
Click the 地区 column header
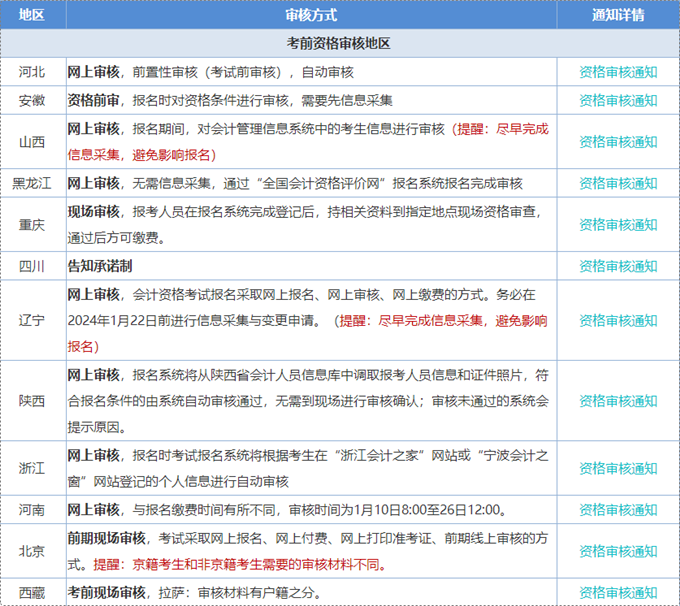(x=32, y=15)
